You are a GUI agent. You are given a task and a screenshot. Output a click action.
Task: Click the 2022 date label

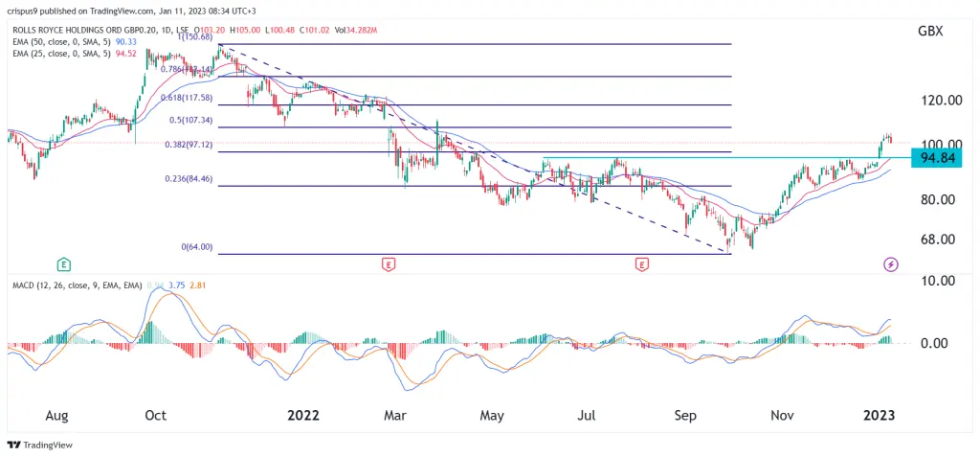[303, 415]
